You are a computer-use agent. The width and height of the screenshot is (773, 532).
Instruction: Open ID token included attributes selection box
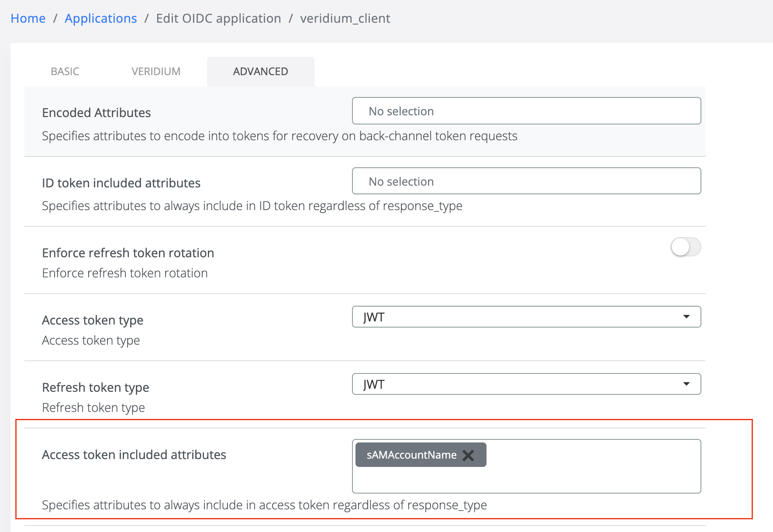[x=526, y=181]
